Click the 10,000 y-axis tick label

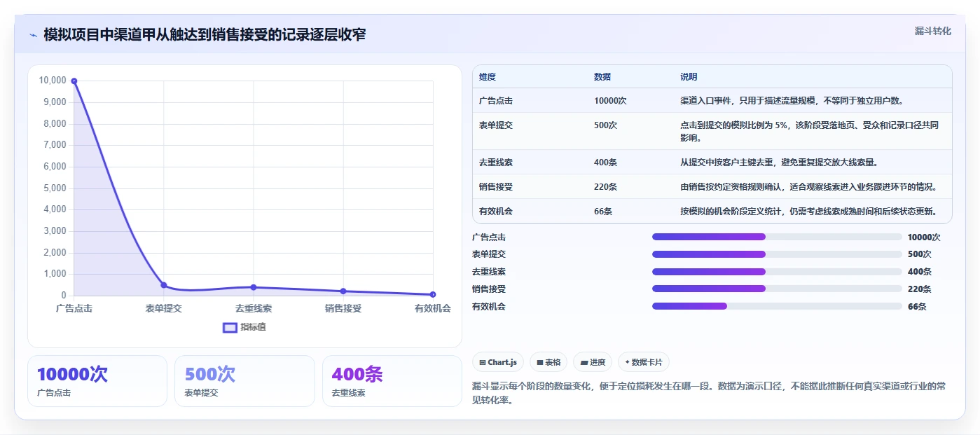click(x=53, y=81)
